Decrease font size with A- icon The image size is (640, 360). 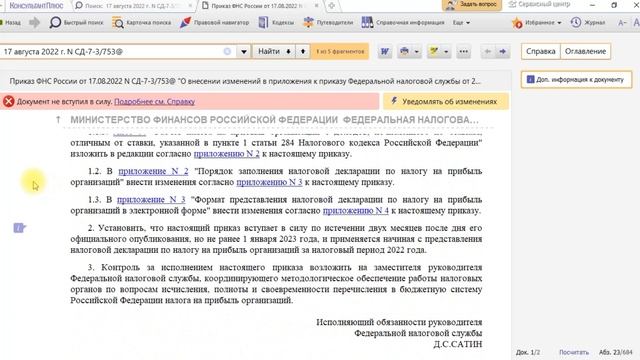[622, 23]
